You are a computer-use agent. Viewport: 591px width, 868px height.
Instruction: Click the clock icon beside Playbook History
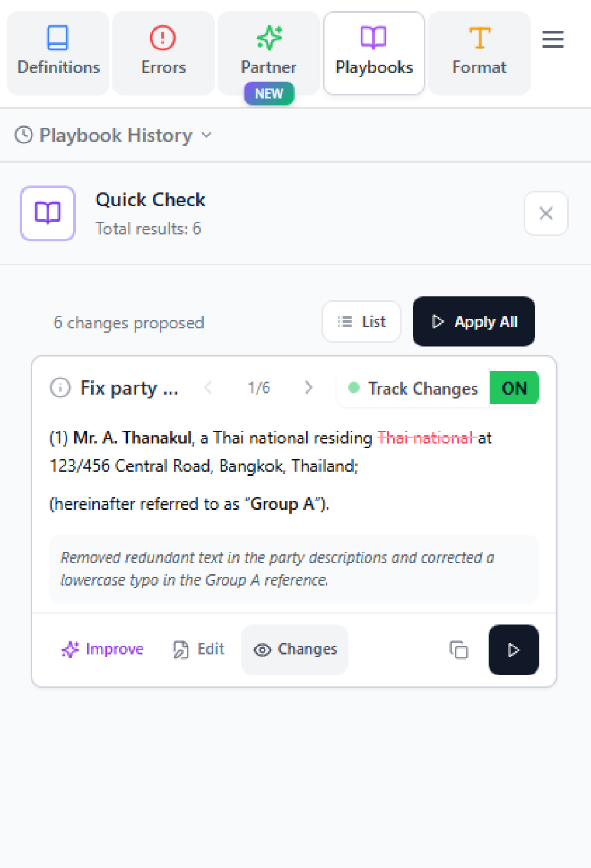24,135
